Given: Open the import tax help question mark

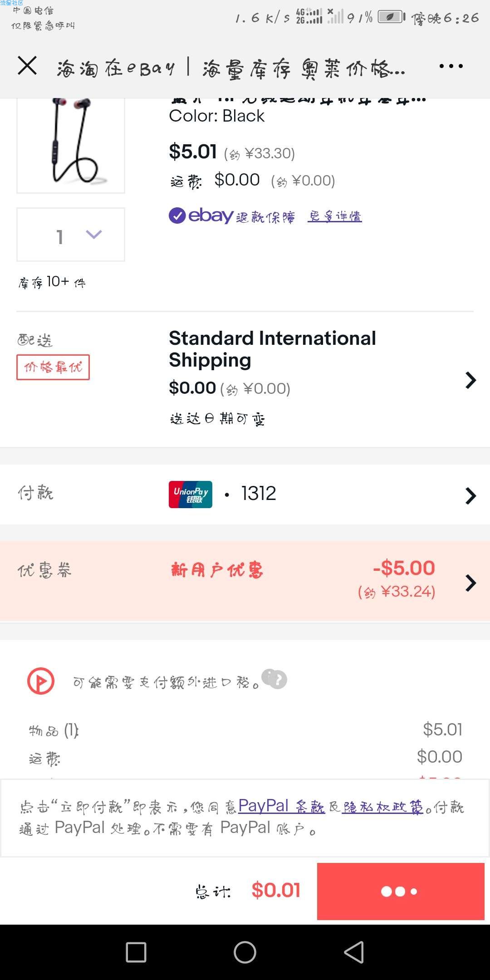Looking at the screenshot, I should 274,679.
